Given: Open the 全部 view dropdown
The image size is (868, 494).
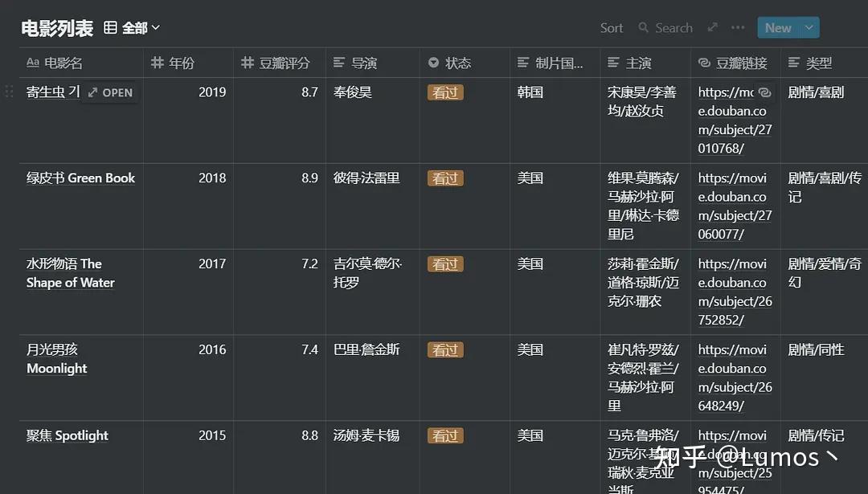Looking at the screenshot, I should 137,27.
